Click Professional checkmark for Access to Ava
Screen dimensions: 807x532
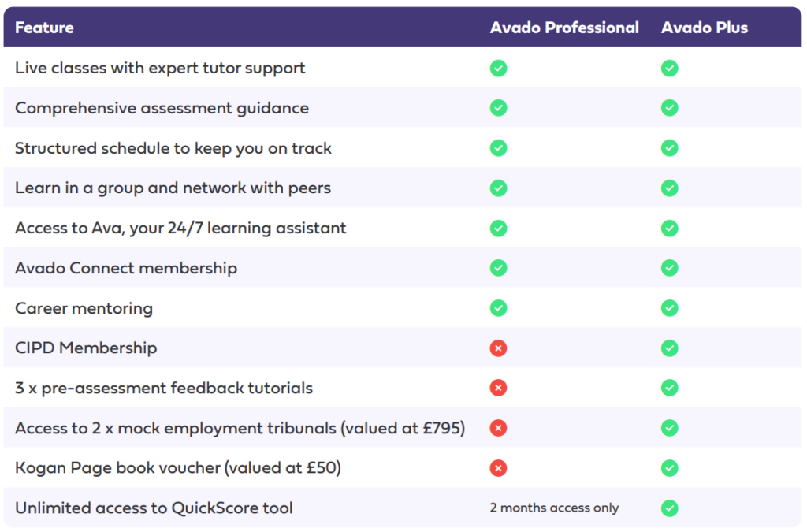pyautogui.click(x=498, y=228)
